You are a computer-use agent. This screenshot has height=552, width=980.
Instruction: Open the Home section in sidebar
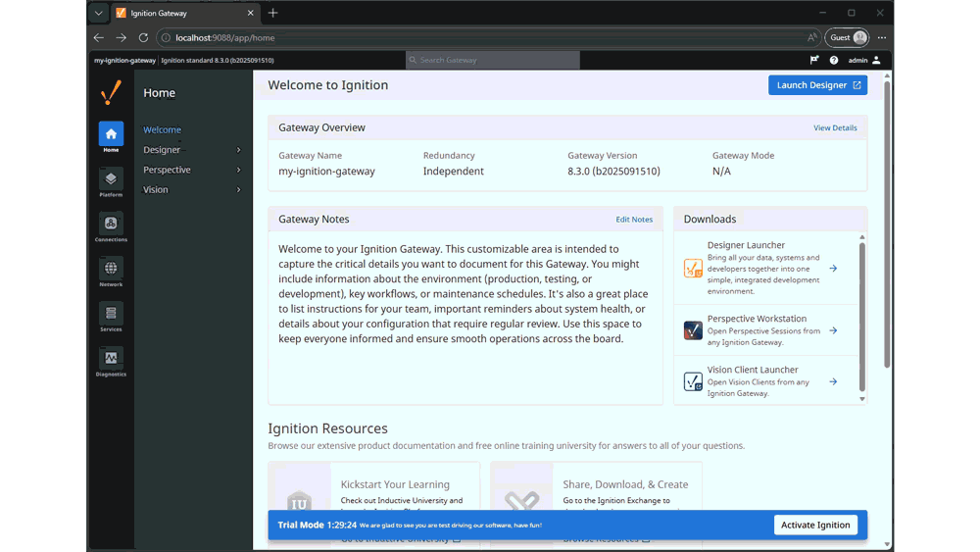coord(111,137)
